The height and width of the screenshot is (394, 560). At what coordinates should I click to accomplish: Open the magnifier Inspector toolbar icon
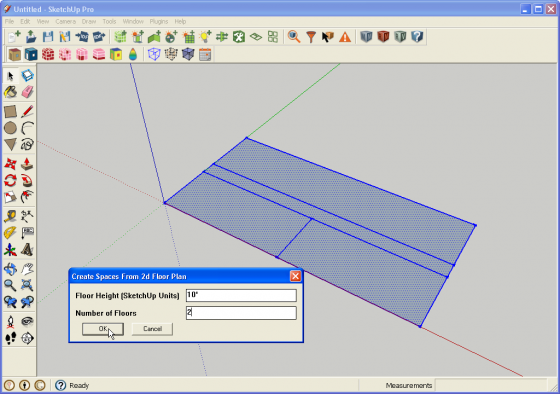coord(294,36)
